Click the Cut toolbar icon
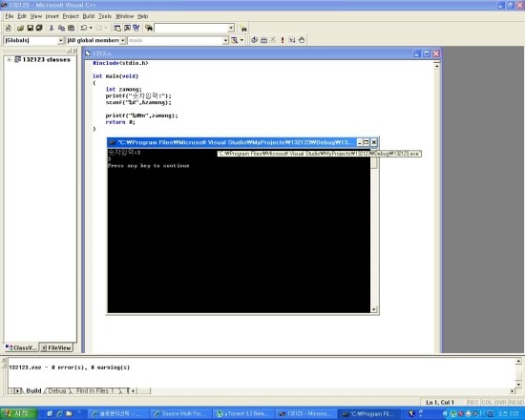This screenshot has height=420, width=525. [52, 28]
